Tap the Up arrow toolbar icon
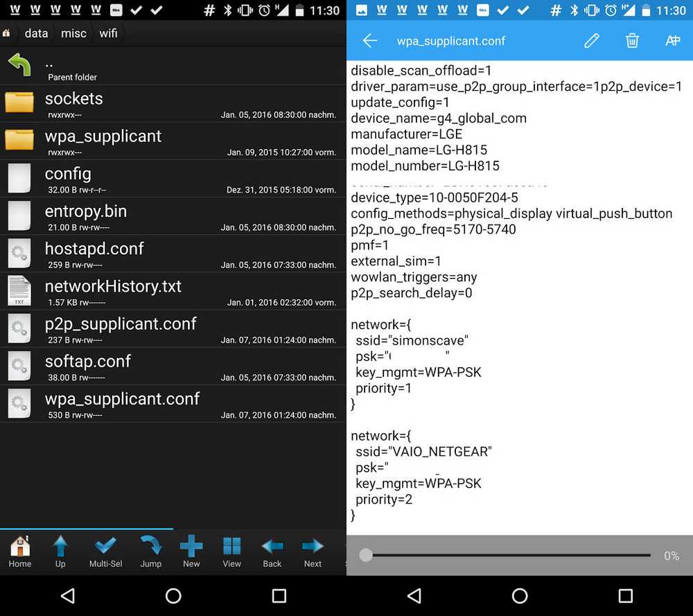Screen dimensions: 693x616 tap(60, 551)
